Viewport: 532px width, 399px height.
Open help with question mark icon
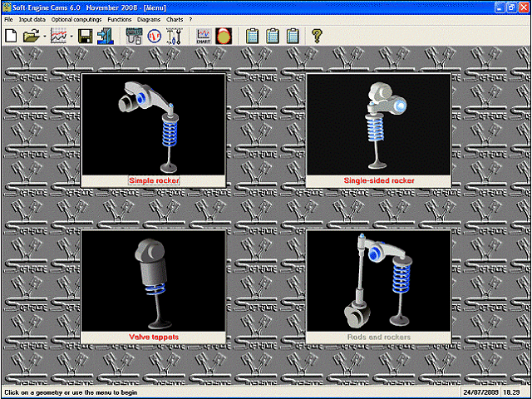tap(318, 36)
